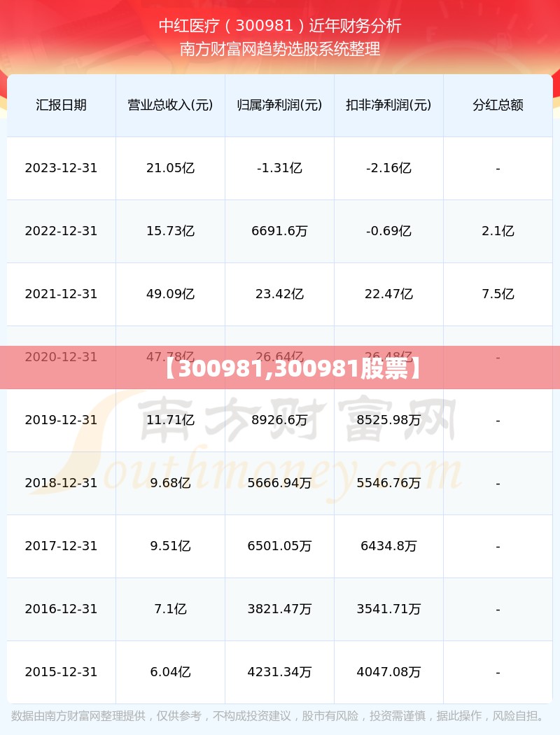The height and width of the screenshot is (735, 560).
Task: Select revenue value 21.05亿
Action: pos(171,168)
